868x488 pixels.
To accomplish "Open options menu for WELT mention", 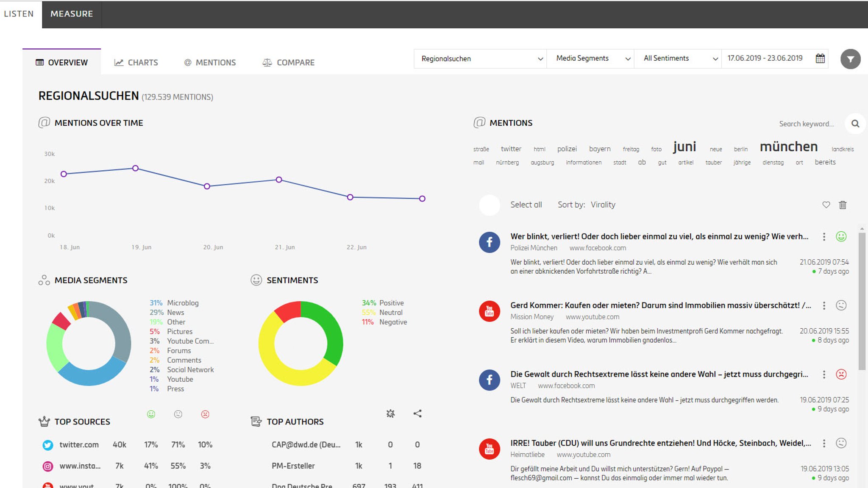I will (x=824, y=374).
